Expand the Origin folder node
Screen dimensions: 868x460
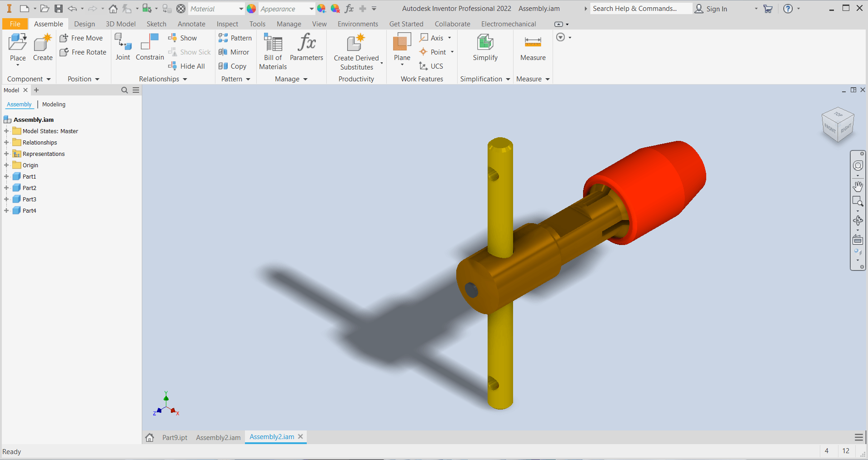[x=6, y=165]
